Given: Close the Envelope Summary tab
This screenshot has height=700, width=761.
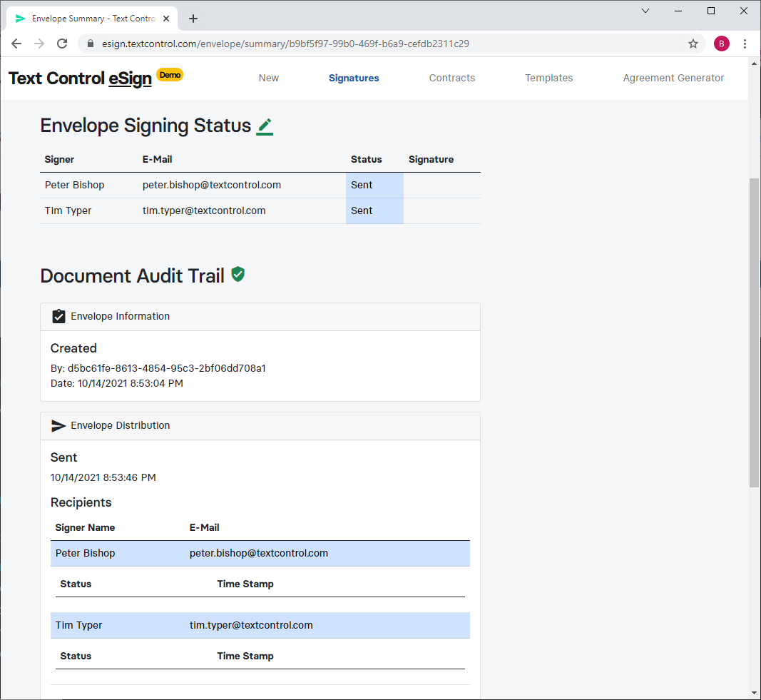Looking at the screenshot, I should pos(166,19).
